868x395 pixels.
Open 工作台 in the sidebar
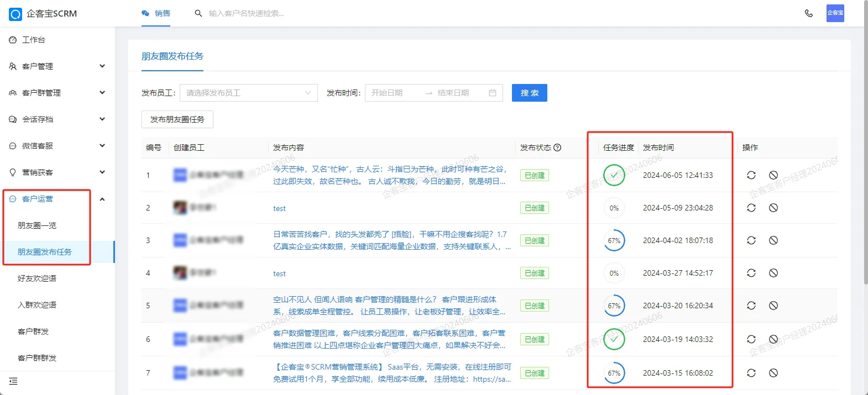(x=57, y=40)
